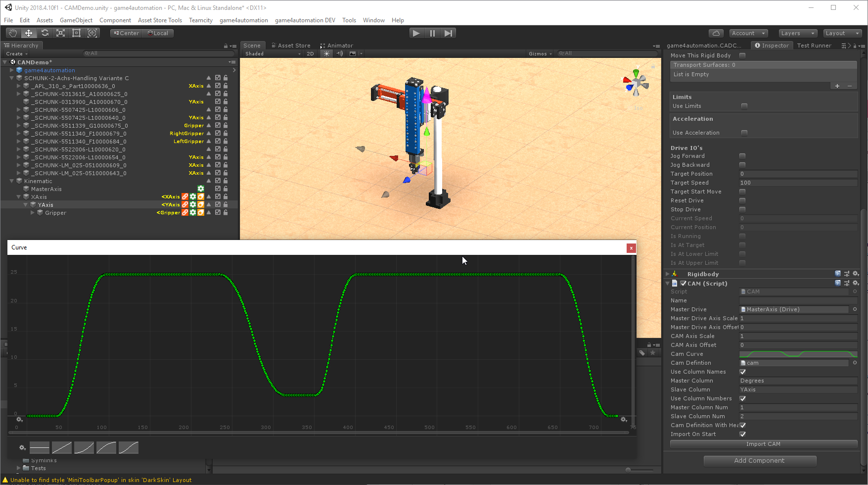The width and height of the screenshot is (868, 485).
Task: Click the Add Component button
Action: pyautogui.click(x=759, y=461)
